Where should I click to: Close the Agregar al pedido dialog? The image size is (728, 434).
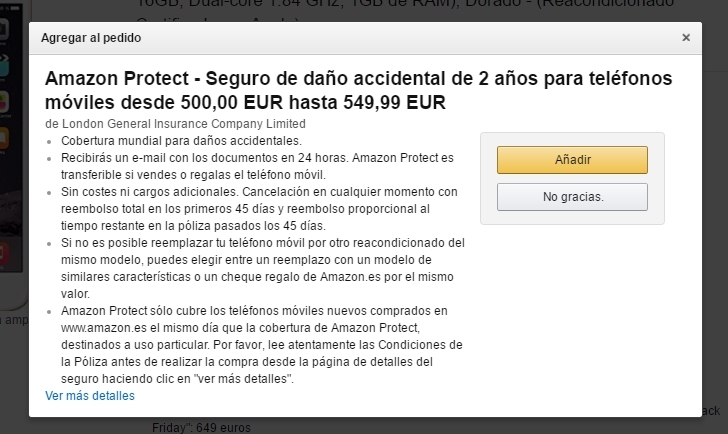(686, 38)
